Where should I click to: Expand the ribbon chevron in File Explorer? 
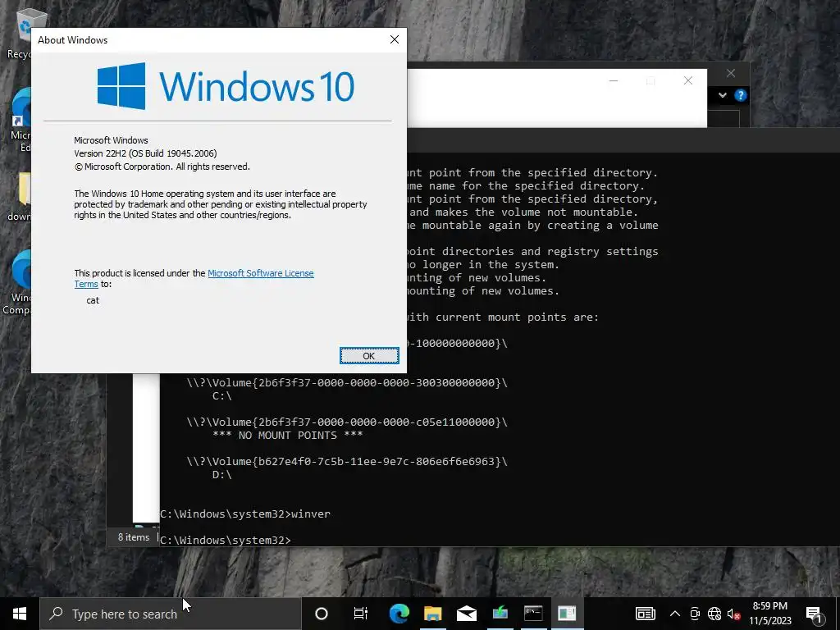click(722, 95)
